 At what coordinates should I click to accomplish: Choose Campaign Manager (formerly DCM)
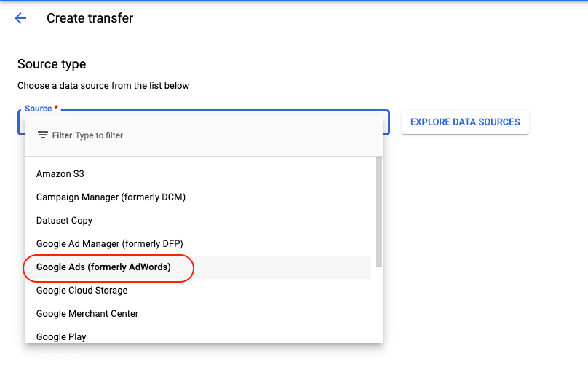click(x=198, y=197)
